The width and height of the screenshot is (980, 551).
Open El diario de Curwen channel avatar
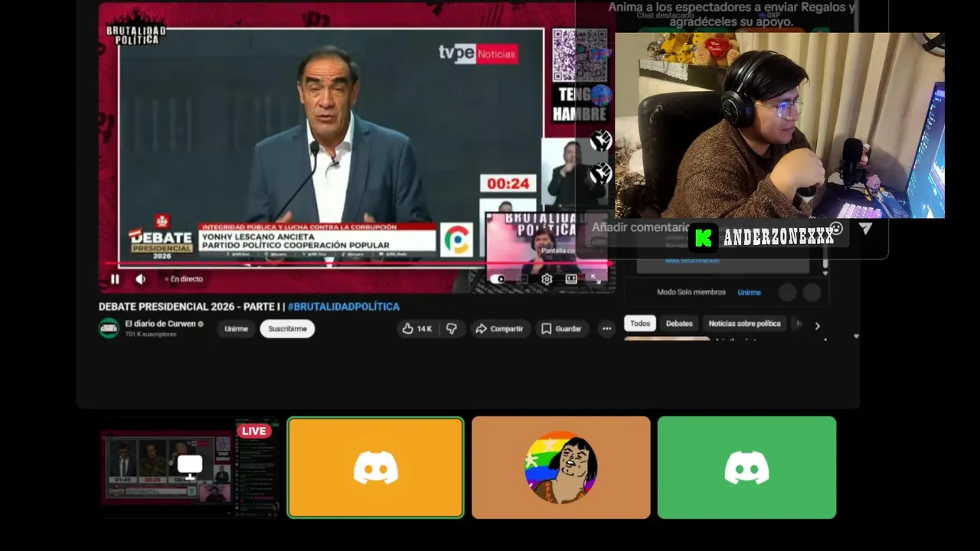click(x=109, y=328)
